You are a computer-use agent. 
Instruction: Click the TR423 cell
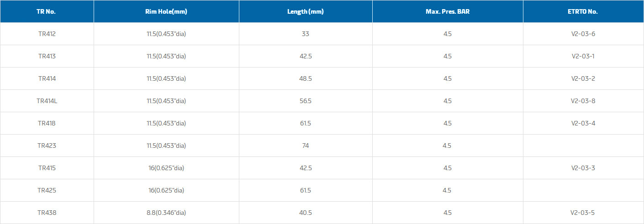[47, 146]
